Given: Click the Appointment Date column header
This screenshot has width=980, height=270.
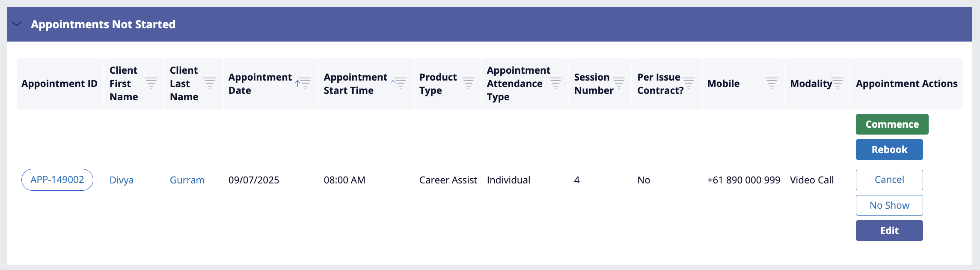Looking at the screenshot, I should [260, 84].
